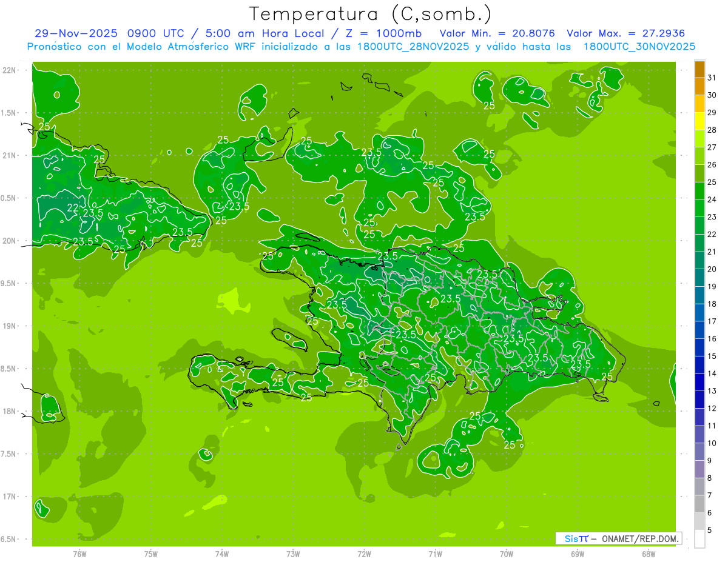This screenshot has height=562, width=728.
Task: Click the "70W" longitude axis label
Action: [507, 554]
